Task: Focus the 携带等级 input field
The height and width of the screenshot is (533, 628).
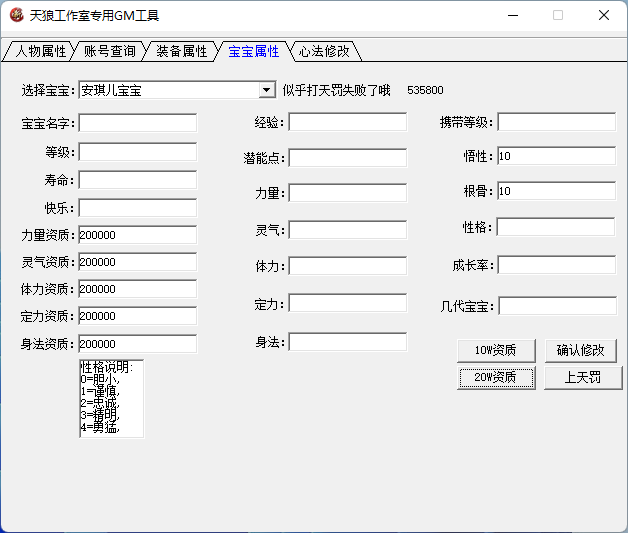Action: (x=556, y=122)
